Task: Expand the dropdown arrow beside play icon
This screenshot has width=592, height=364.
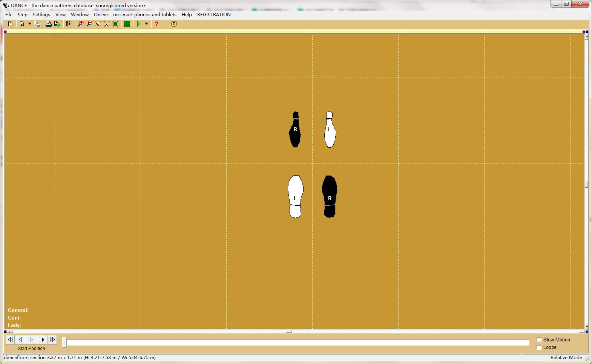Action: pos(146,24)
